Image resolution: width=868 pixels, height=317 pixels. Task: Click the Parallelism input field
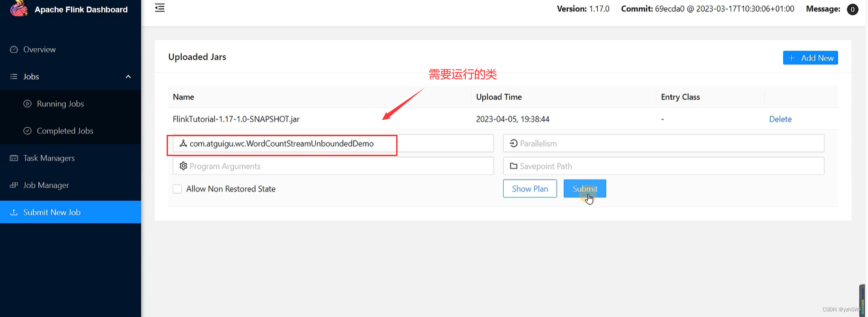pyautogui.click(x=664, y=143)
